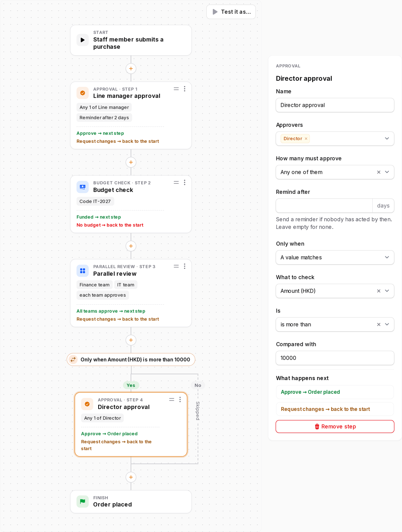Click the reorder handle on Parallel review

[176, 266]
